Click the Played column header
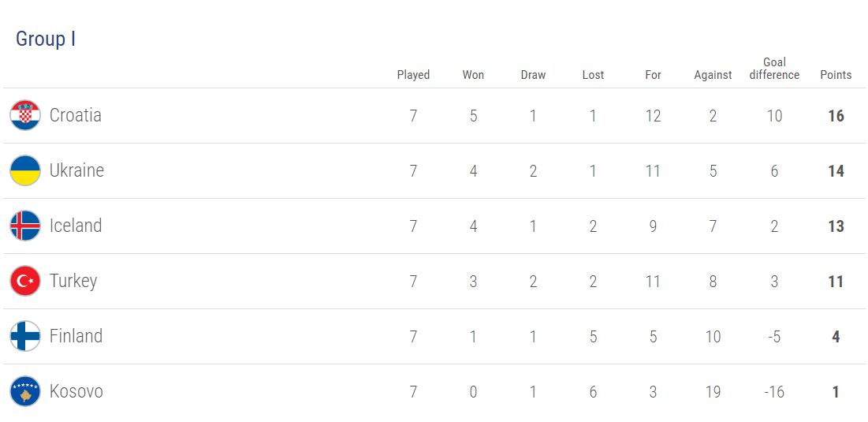The height and width of the screenshot is (422, 868). pyautogui.click(x=413, y=75)
